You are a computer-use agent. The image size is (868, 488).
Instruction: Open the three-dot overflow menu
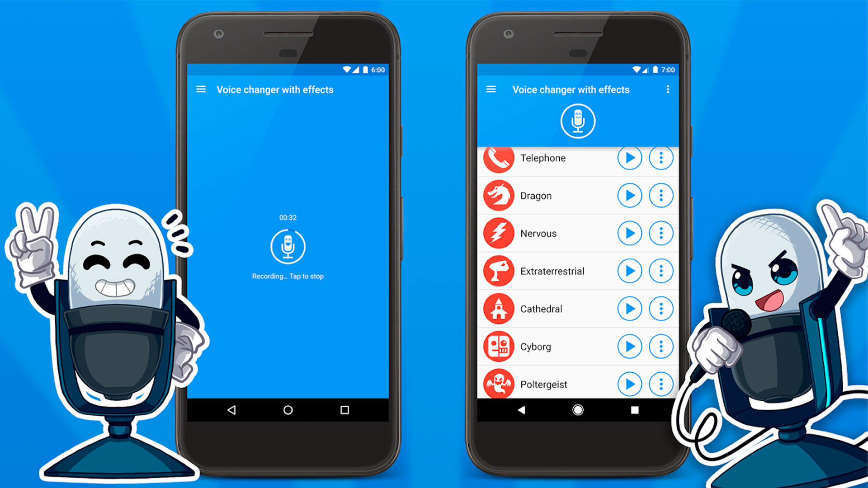click(668, 89)
